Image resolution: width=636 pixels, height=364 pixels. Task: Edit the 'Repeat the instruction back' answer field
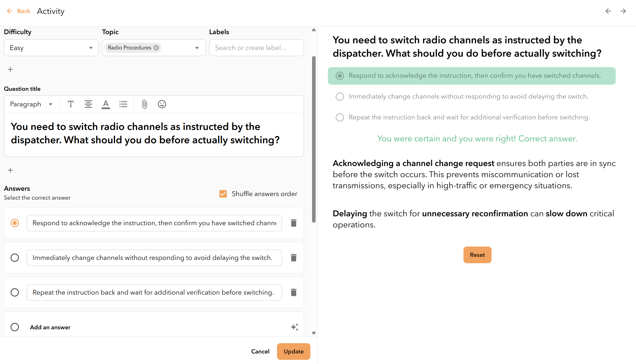click(154, 292)
